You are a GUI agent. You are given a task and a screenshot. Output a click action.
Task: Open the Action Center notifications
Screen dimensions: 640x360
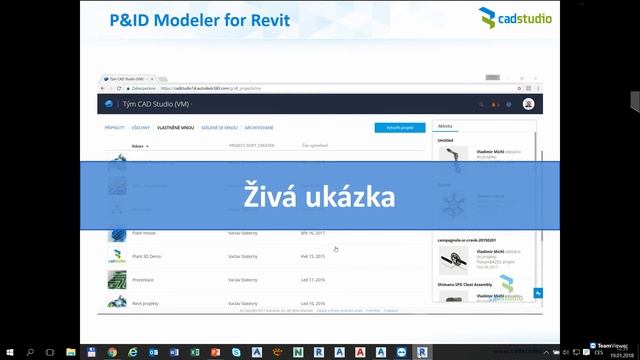(586, 352)
